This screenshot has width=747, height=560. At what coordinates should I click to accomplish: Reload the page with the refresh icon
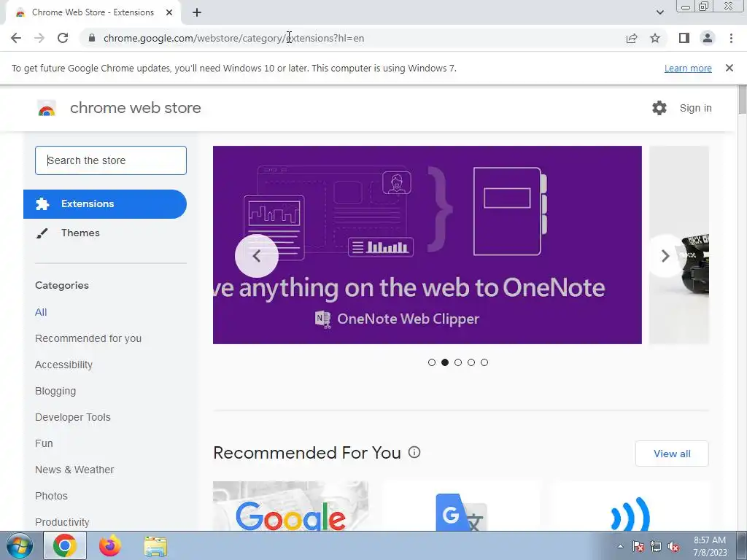(63, 38)
